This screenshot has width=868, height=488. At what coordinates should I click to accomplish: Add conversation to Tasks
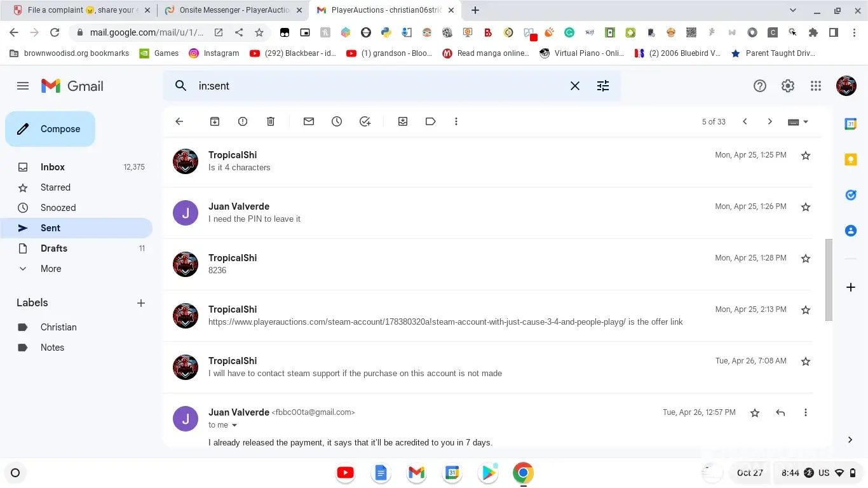[365, 121]
